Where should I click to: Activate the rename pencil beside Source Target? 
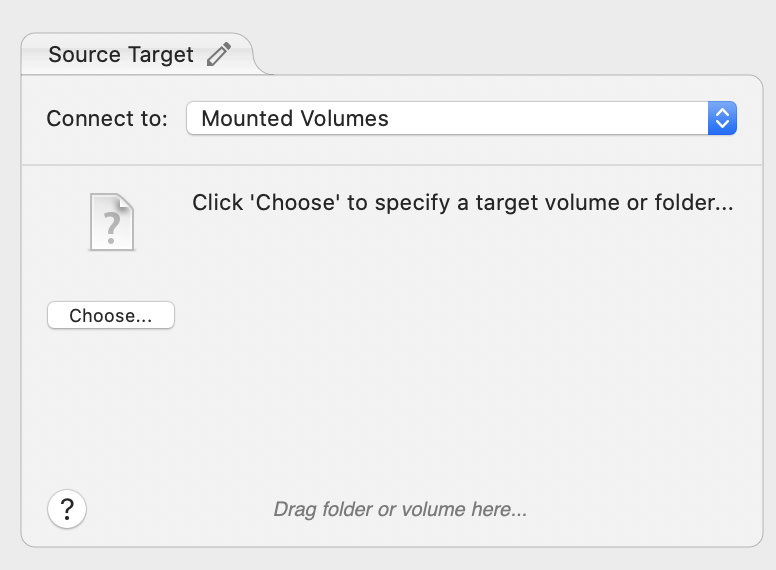click(x=219, y=54)
